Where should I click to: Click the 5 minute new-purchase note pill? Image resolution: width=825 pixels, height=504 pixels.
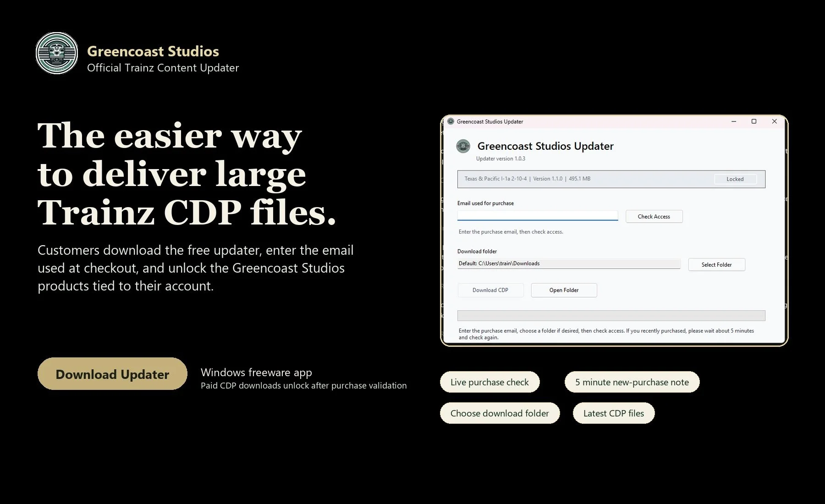(632, 382)
